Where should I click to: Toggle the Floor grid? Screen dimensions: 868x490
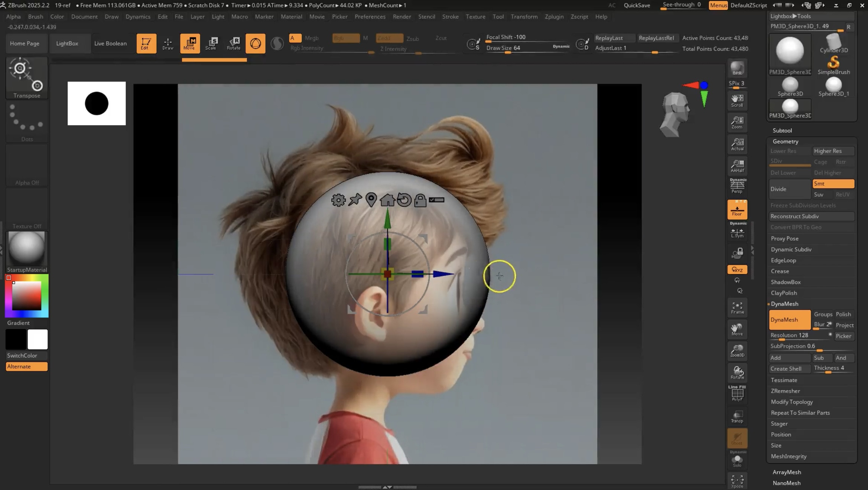737,209
